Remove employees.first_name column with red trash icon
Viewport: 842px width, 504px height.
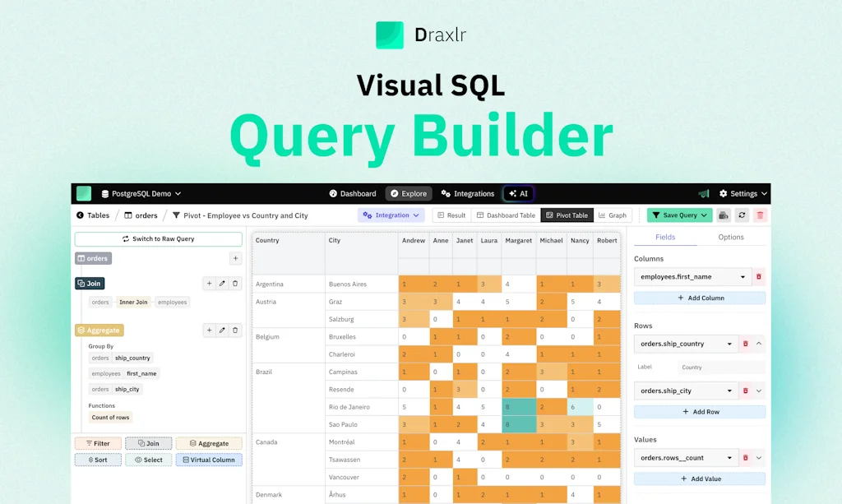(759, 276)
